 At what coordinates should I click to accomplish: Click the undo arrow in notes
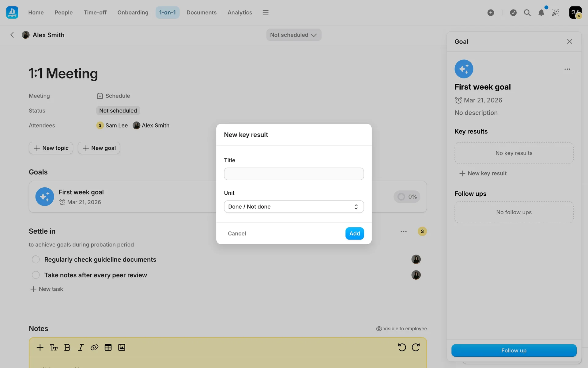coord(402,347)
